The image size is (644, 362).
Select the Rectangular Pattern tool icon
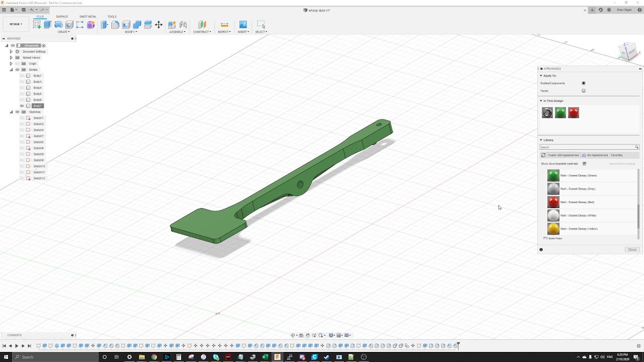(80, 25)
